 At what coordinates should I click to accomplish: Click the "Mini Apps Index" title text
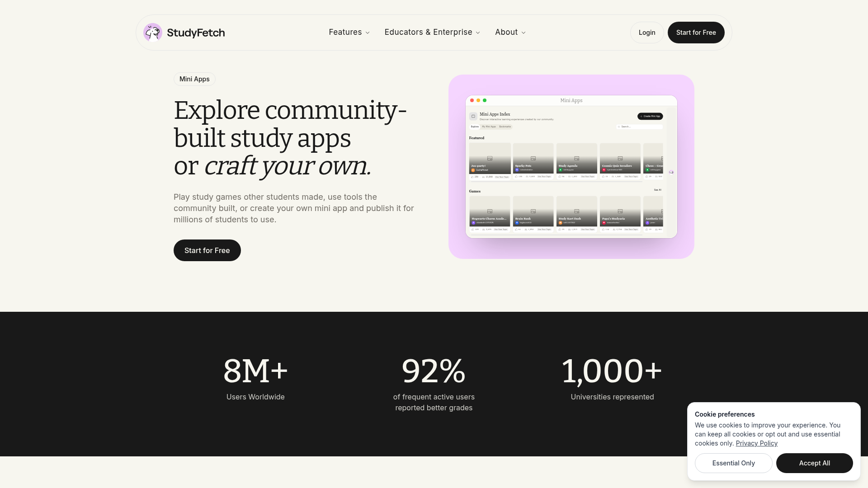click(495, 114)
